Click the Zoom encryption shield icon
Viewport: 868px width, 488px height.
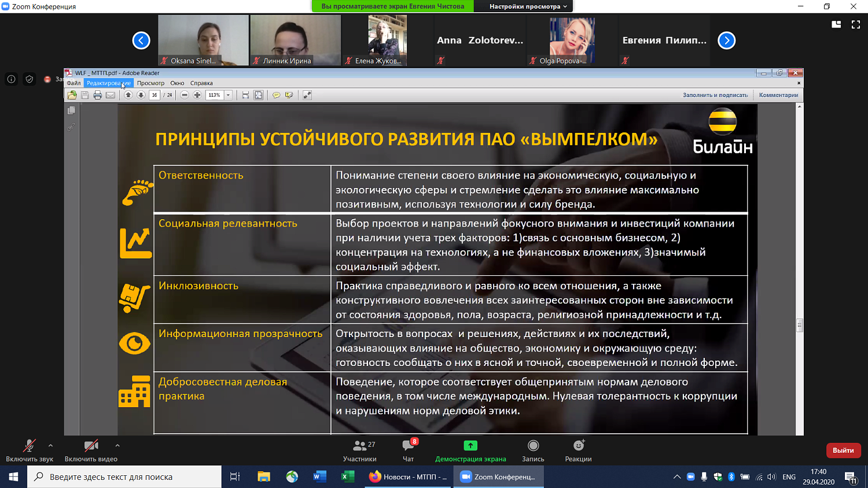[30, 79]
